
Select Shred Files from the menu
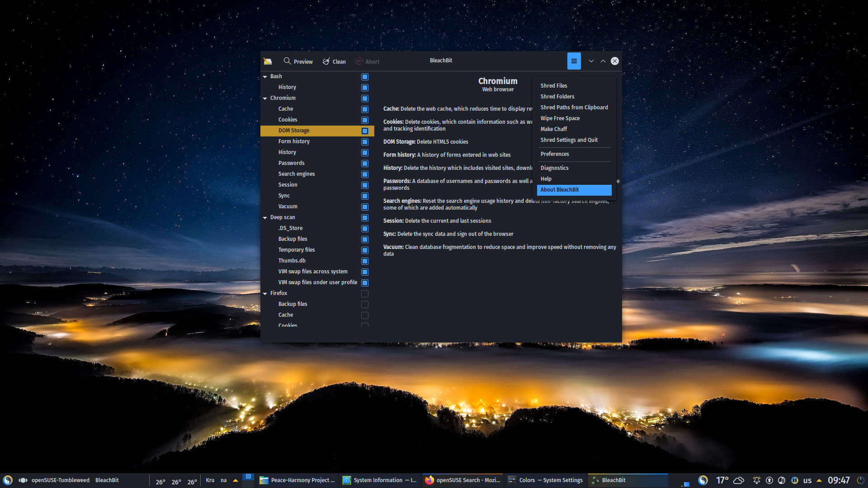[x=574, y=86]
